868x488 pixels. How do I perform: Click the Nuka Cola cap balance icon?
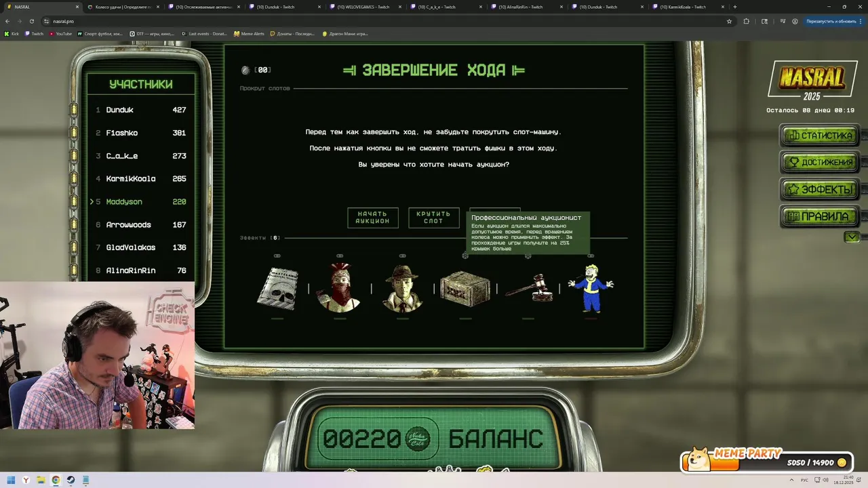coord(418,439)
